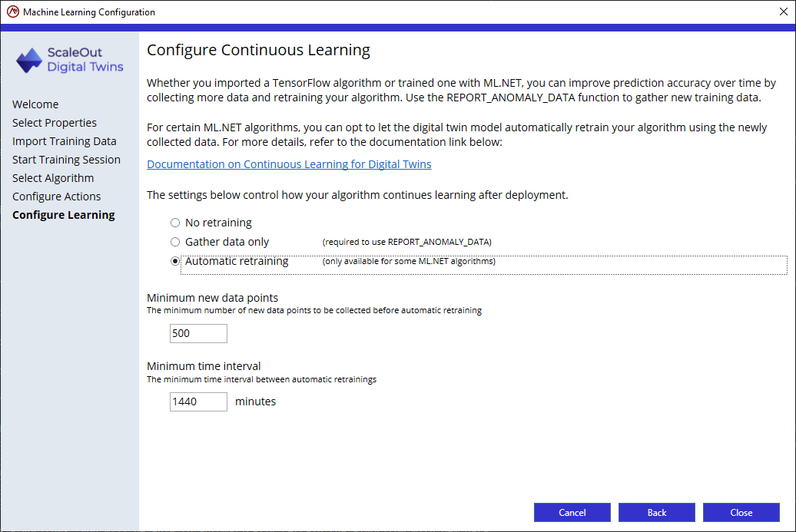Open the Configure Actions step
The width and height of the screenshot is (796, 532).
pos(56,197)
